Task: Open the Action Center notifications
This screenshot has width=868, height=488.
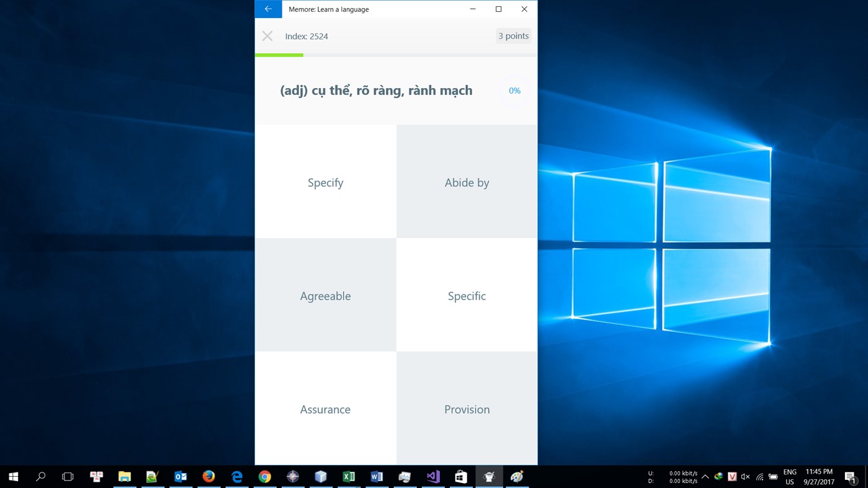Action: (x=851, y=477)
